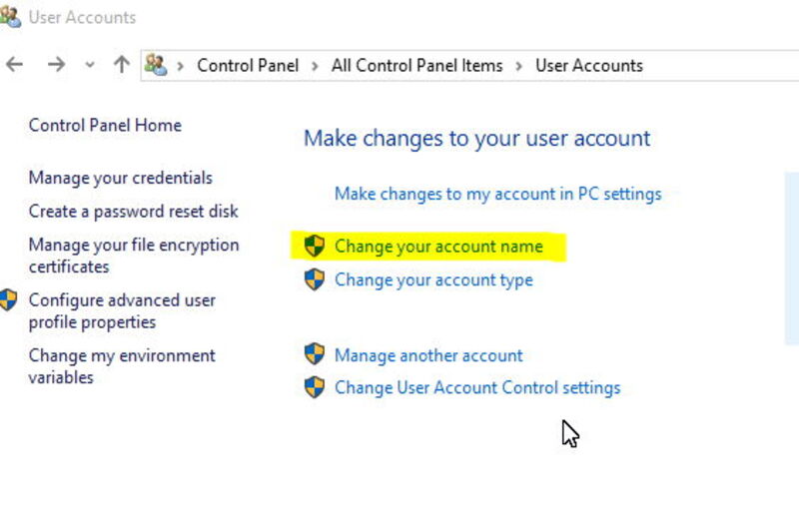Expand the chevron after All Control Panel Items
The width and height of the screenshot is (799, 532).
[x=519, y=66]
